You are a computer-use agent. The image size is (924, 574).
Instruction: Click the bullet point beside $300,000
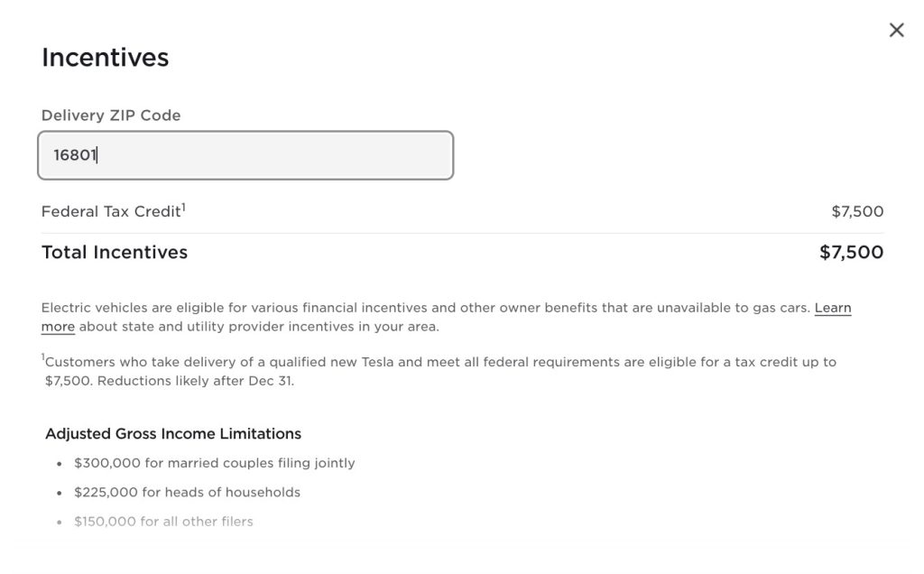point(59,464)
